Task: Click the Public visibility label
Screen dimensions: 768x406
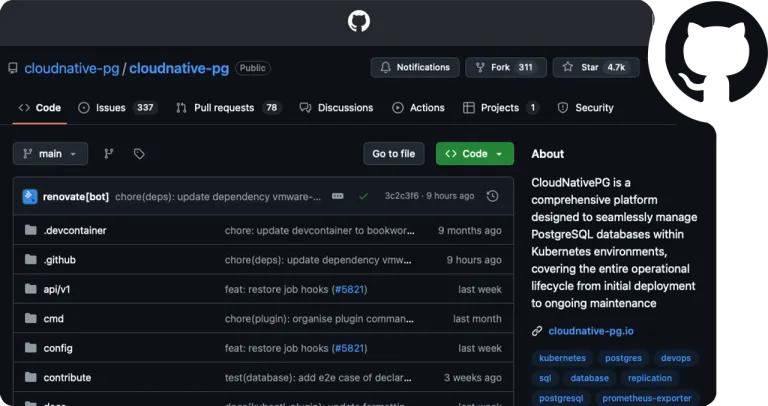Action: [x=253, y=68]
